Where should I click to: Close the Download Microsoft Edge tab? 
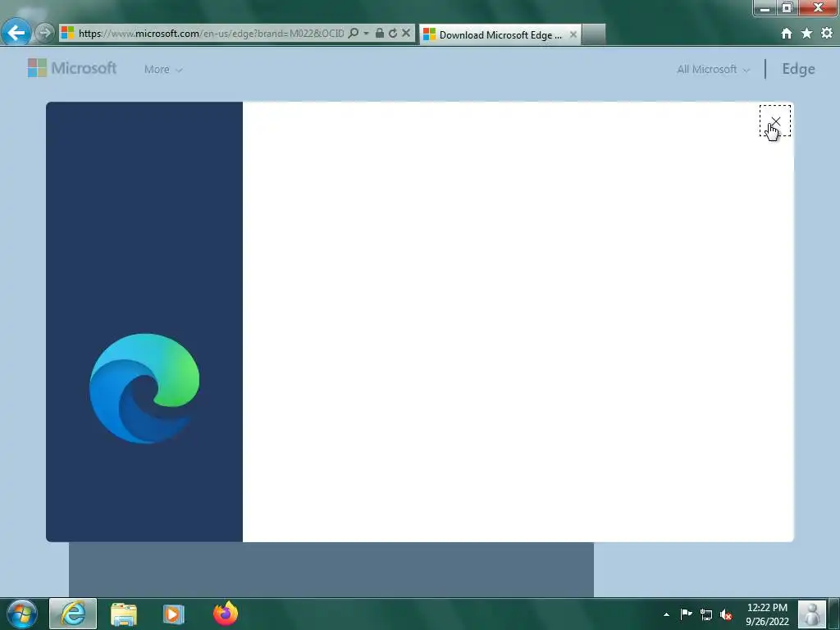573,34
